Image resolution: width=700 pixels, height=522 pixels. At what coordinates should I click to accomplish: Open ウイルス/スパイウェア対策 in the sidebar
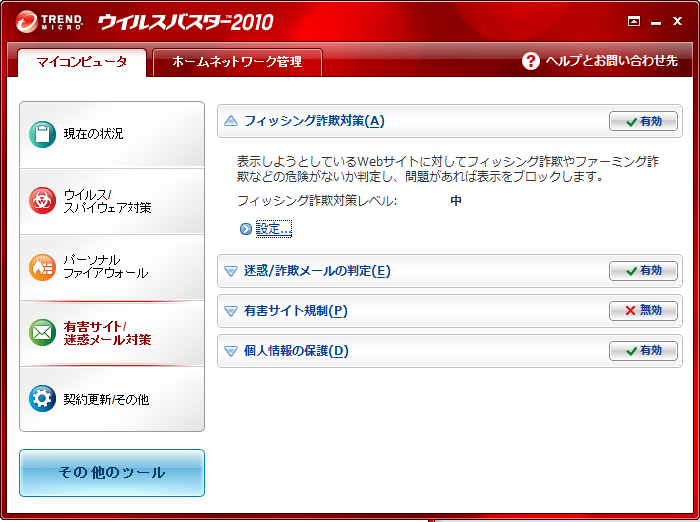pyautogui.click(x=112, y=201)
